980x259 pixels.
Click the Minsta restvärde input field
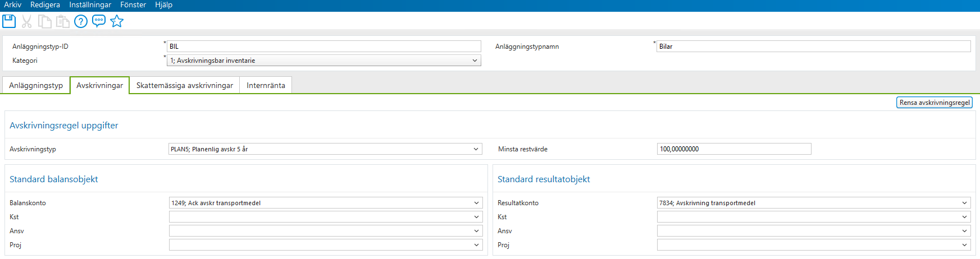click(734, 149)
